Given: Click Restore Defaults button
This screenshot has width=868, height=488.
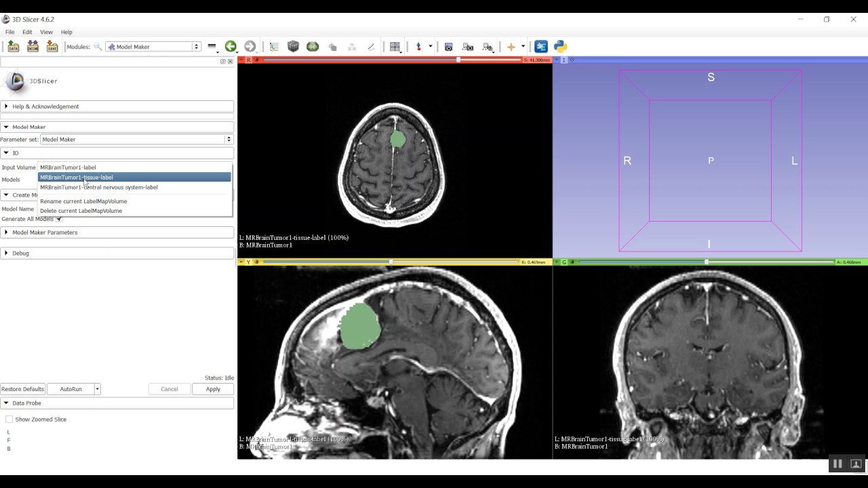Looking at the screenshot, I should click(x=22, y=389).
